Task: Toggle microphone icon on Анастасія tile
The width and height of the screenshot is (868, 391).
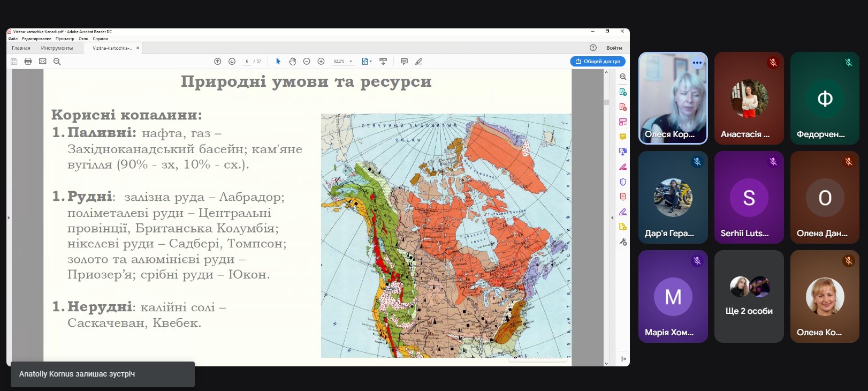Action: [773, 63]
